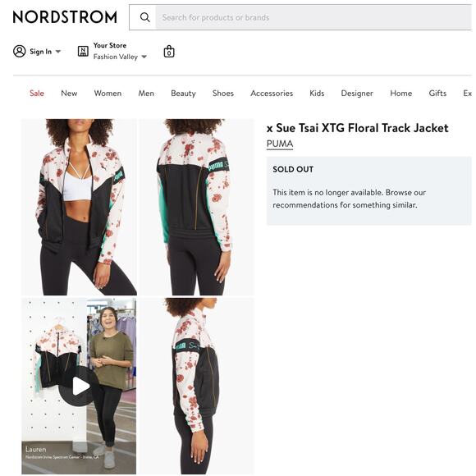476x476 pixels.
Task: Open the shopping bag icon
Action: (169, 52)
